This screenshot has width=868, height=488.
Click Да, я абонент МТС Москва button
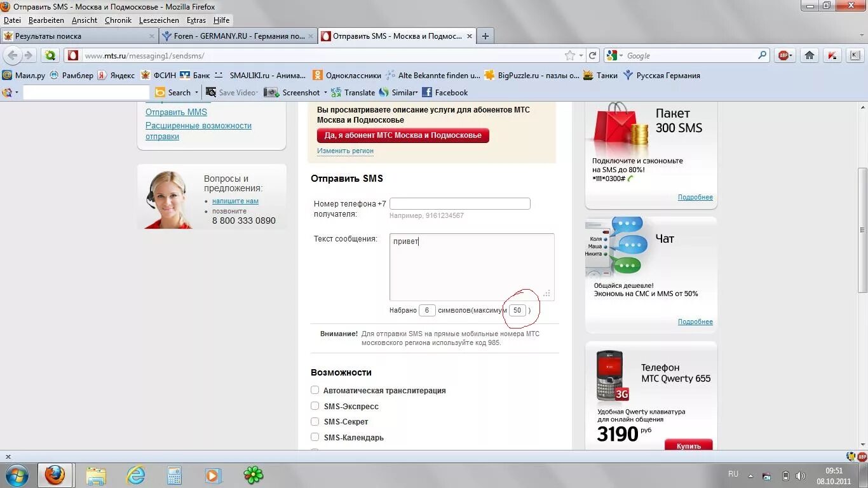pyautogui.click(x=403, y=135)
